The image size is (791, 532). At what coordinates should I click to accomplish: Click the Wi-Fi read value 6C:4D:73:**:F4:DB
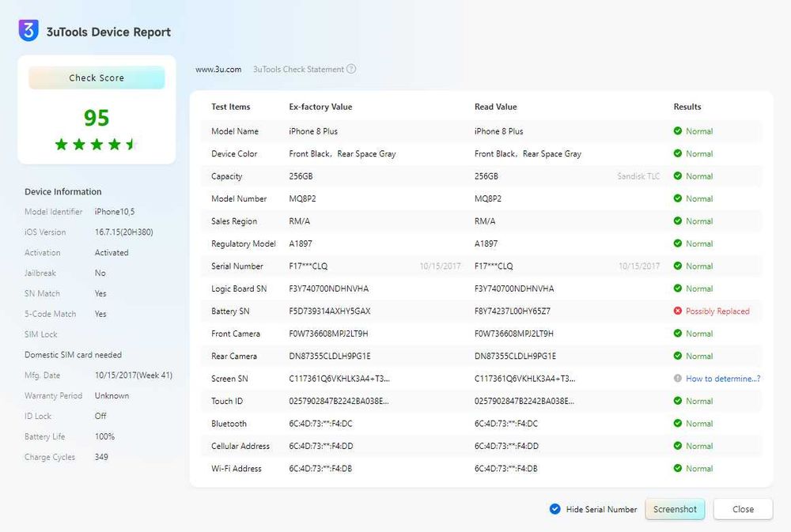point(505,469)
